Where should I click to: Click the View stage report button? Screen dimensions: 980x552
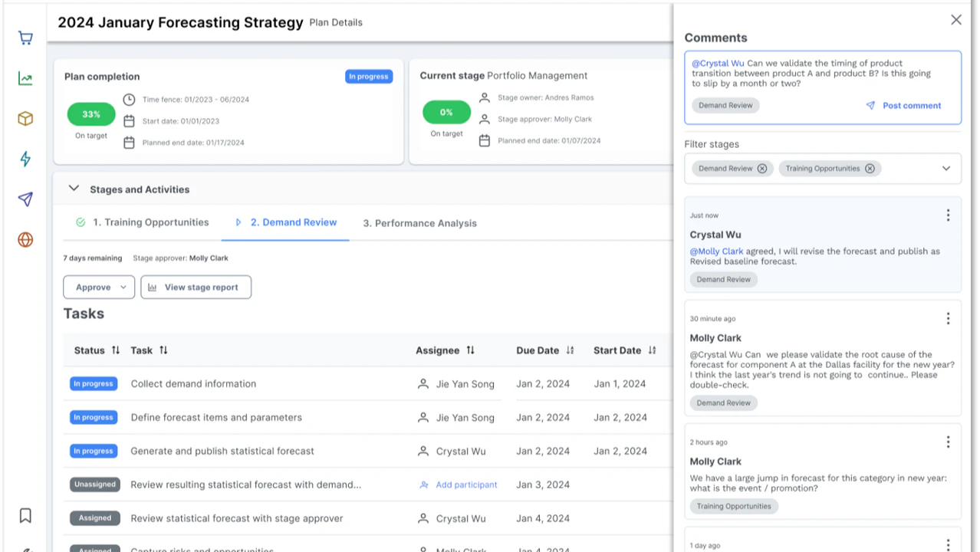pyautogui.click(x=196, y=287)
